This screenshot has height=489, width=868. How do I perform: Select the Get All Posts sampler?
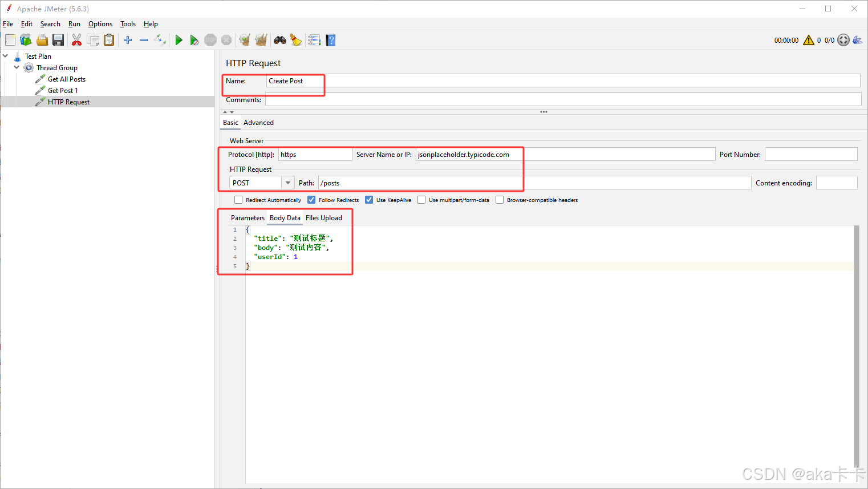click(67, 79)
